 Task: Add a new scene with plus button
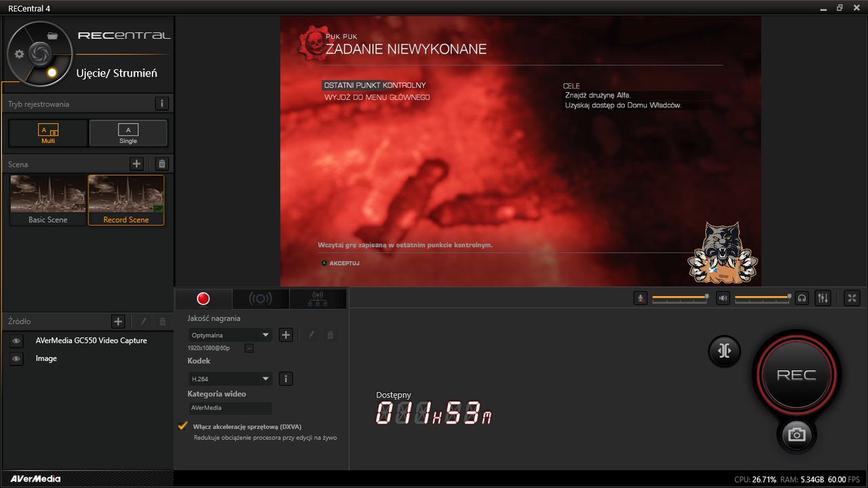coord(136,163)
